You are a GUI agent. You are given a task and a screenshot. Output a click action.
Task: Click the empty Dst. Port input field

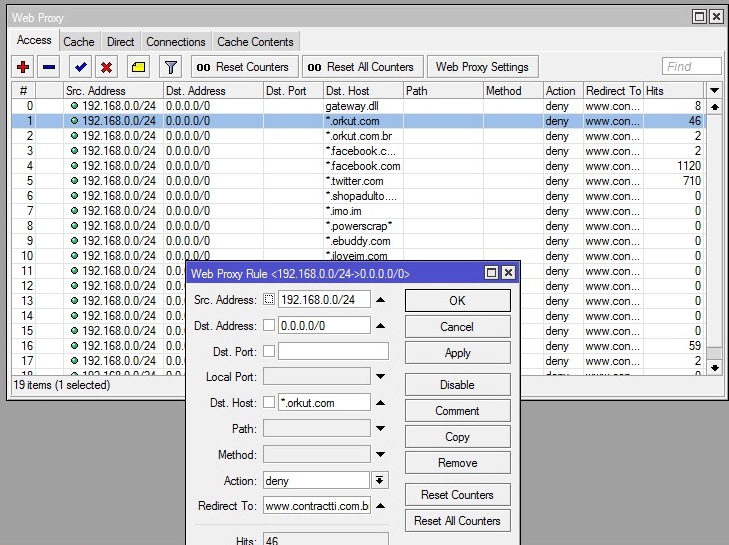(333, 351)
